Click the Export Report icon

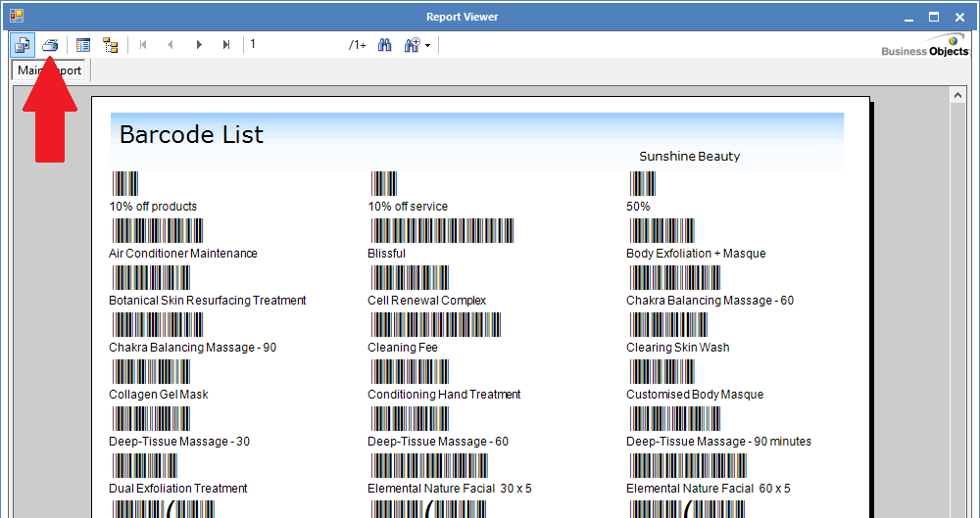tap(23, 45)
